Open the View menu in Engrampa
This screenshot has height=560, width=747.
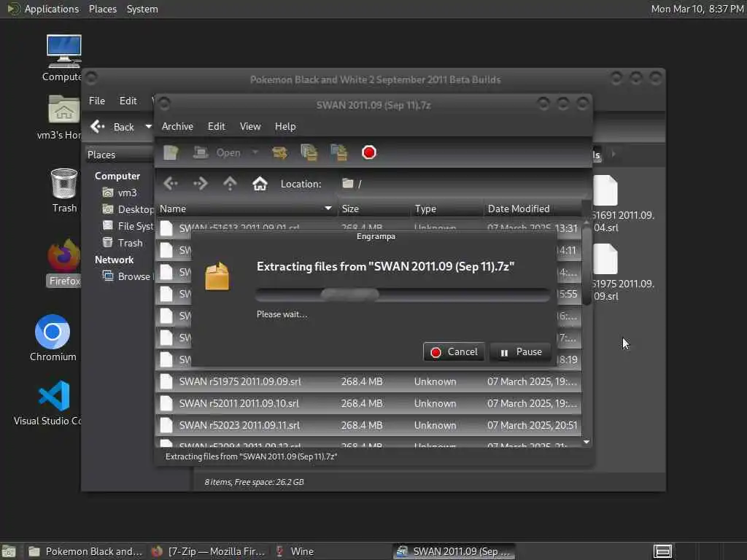pos(250,126)
